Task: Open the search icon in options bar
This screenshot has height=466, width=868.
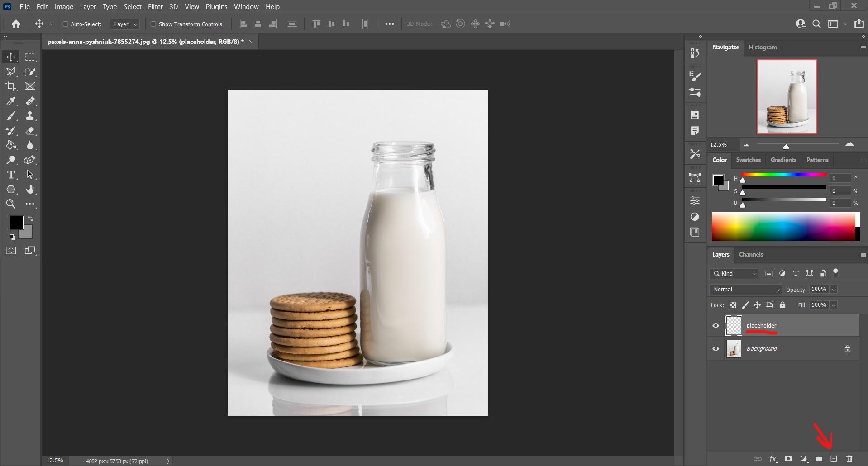Action: coord(816,24)
